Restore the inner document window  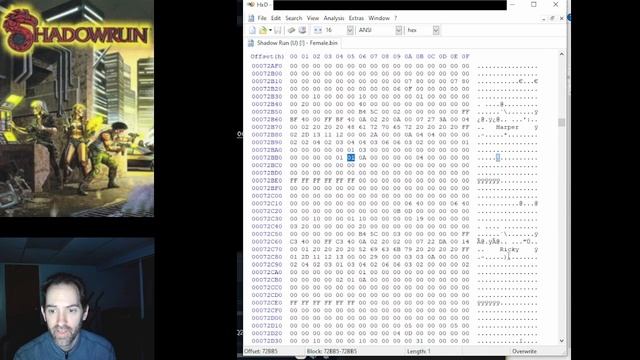tap(552, 19)
